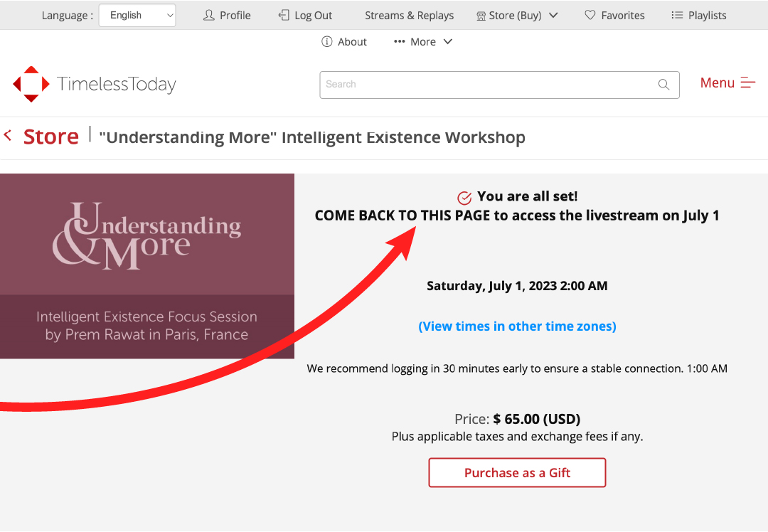Viewport: 768px width, 532px height.
Task: Click the TimelessToday diamond logo icon
Action: [31, 84]
